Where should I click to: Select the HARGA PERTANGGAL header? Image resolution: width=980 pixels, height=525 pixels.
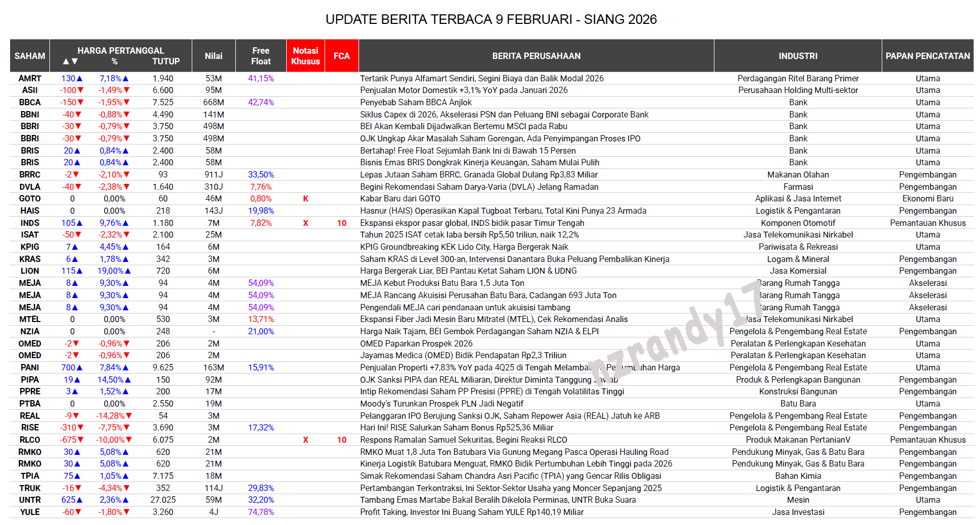click(x=121, y=50)
